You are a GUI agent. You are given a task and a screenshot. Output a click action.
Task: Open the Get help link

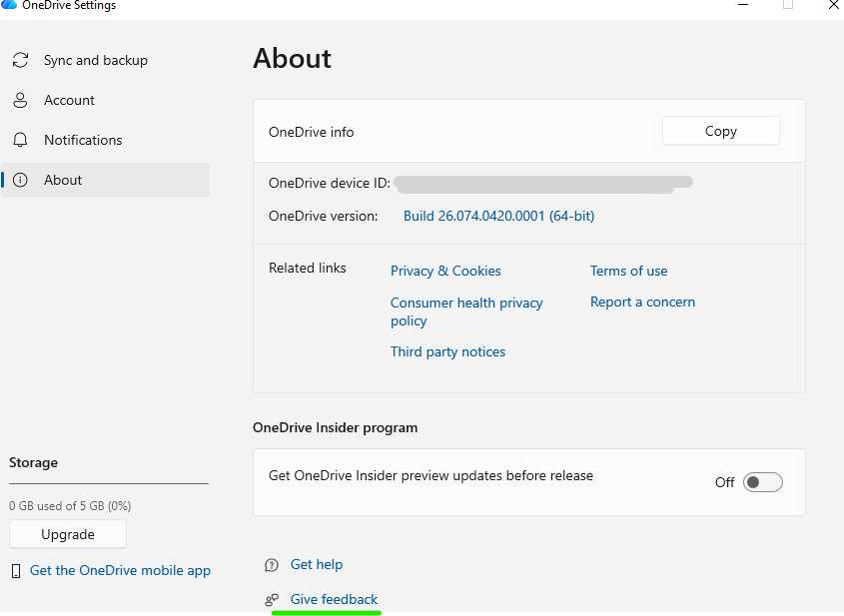[x=317, y=564]
